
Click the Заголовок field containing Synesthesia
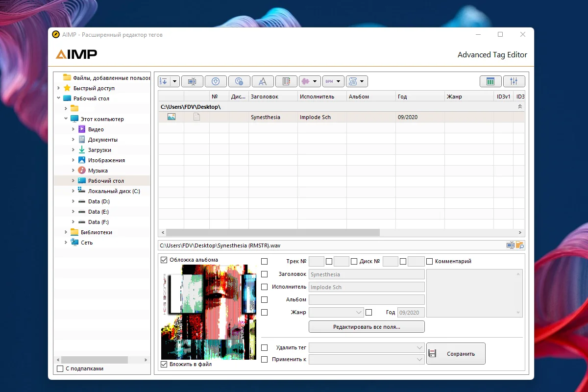(x=367, y=274)
